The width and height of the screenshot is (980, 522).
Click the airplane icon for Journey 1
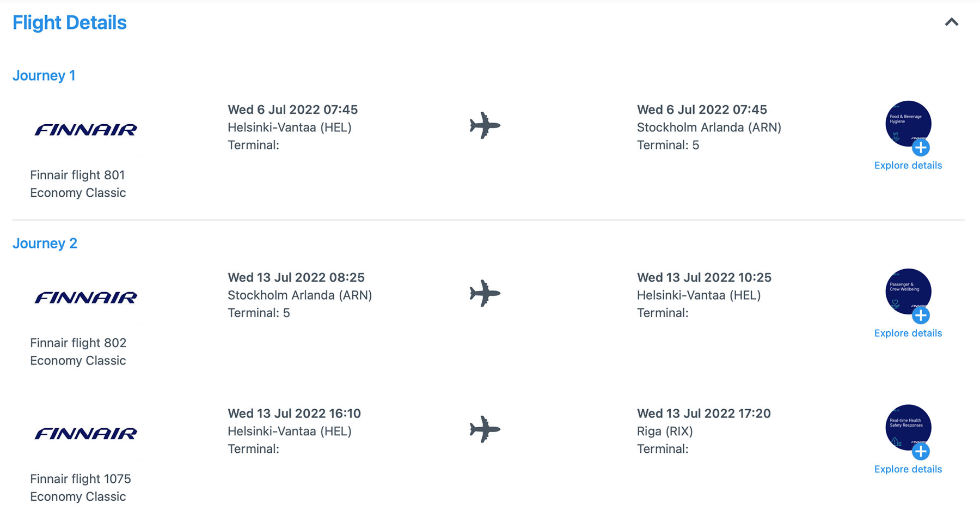[x=484, y=126]
